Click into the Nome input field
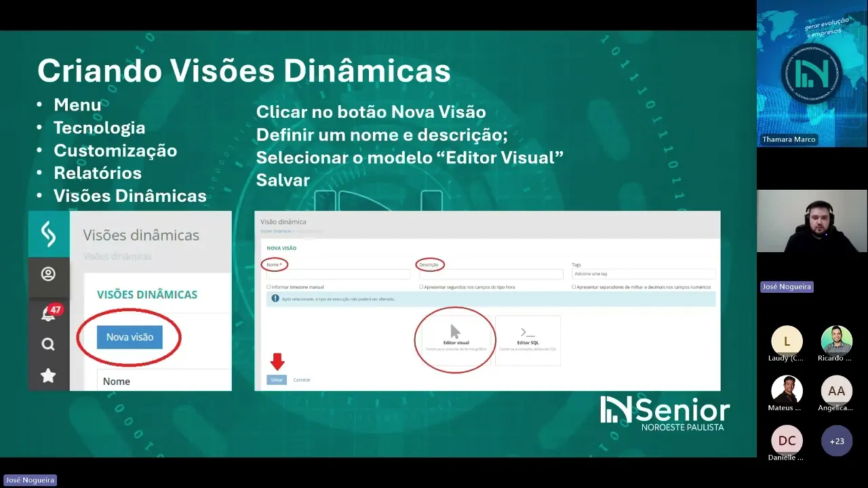868x488 pixels. pos(338,274)
